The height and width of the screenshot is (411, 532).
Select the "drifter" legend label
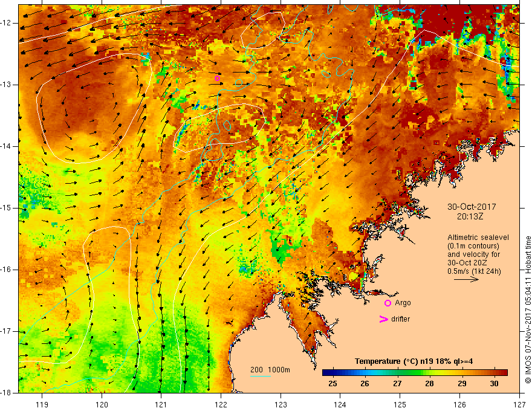[x=400, y=319]
